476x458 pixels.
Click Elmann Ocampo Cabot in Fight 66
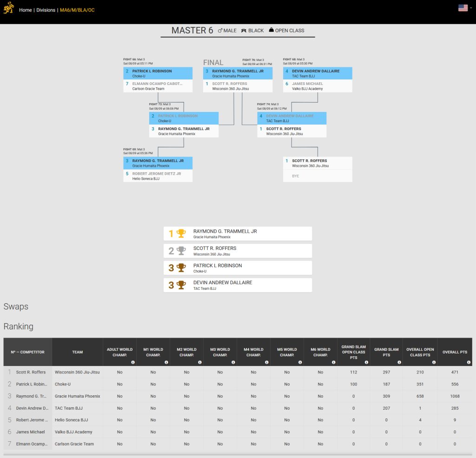tap(158, 86)
